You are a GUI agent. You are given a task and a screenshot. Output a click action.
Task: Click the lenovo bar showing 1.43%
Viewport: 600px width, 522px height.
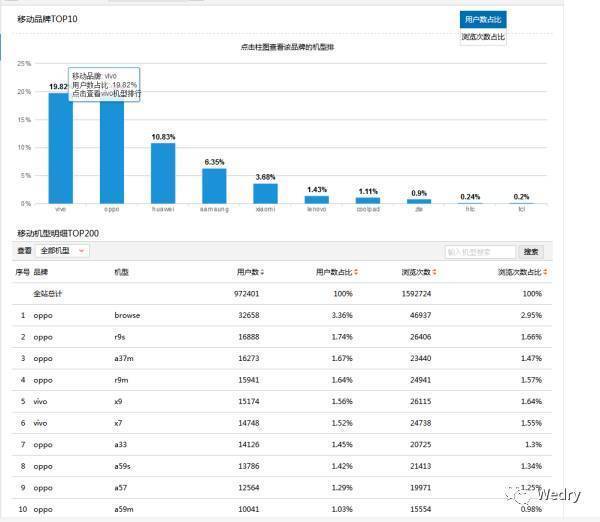[317, 200]
